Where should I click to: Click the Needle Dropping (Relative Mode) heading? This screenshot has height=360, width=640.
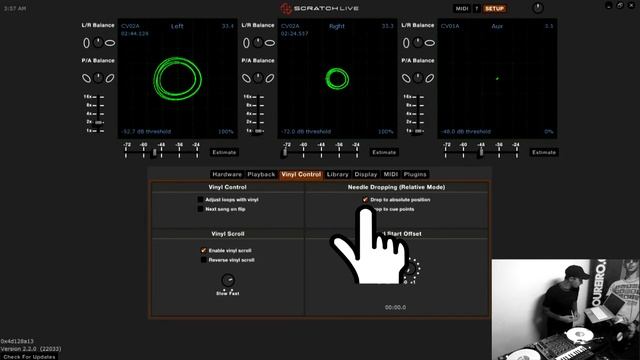(396, 187)
